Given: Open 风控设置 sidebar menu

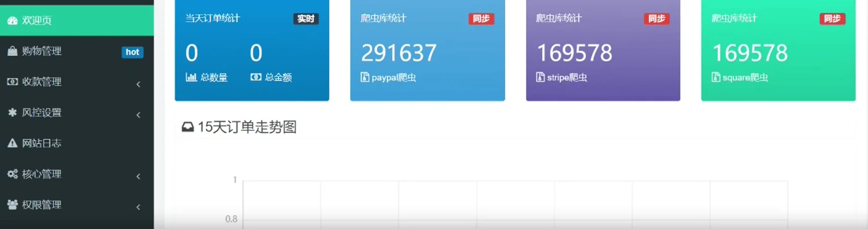Looking at the screenshot, I should (x=77, y=113).
